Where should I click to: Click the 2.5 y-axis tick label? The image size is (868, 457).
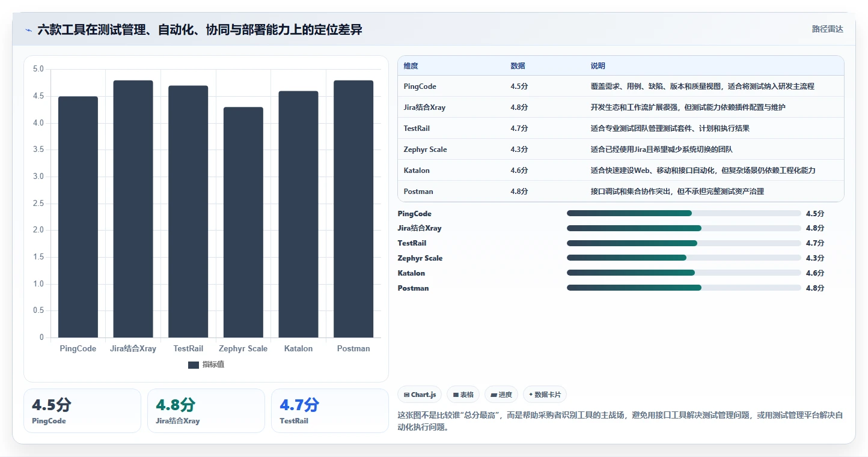point(38,204)
